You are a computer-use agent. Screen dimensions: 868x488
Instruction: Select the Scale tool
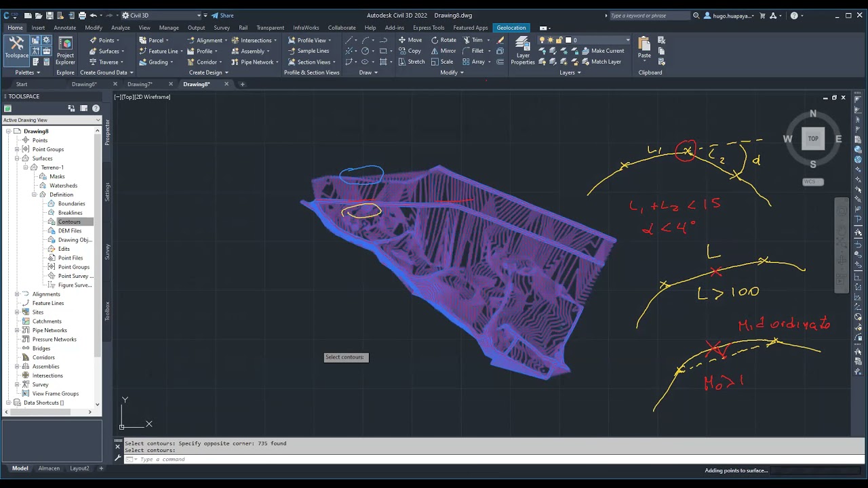442,62
